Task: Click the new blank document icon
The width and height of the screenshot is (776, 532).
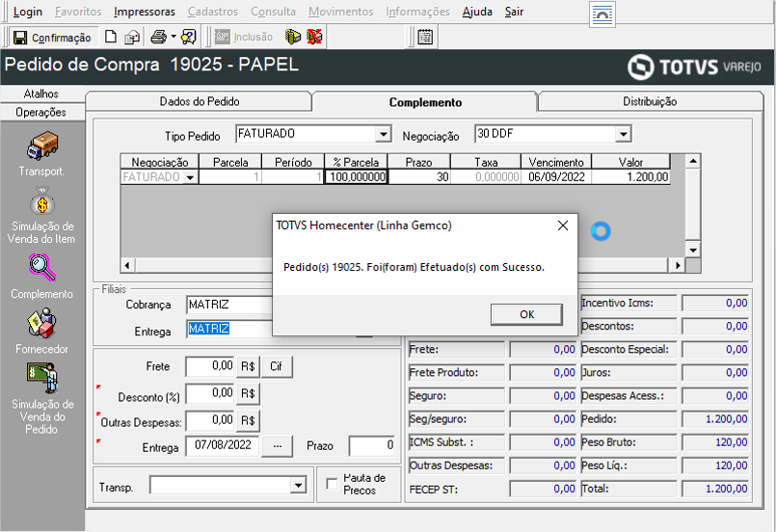Action: [111, 37]
